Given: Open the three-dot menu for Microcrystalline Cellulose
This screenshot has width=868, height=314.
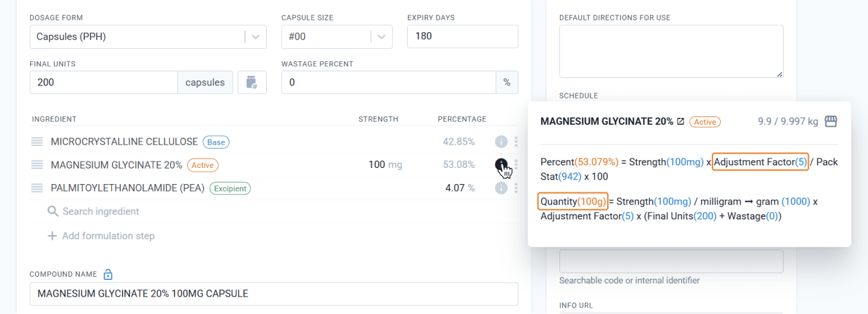Looking at the screenshot, I should [x=516, y=142].
